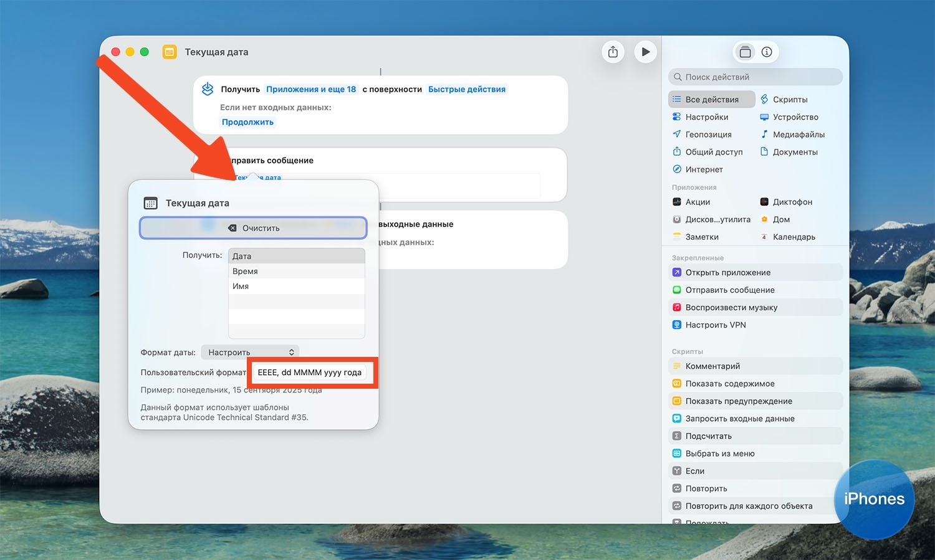Add the Send Message action
The image size is (935, 560).
point(729,290)
